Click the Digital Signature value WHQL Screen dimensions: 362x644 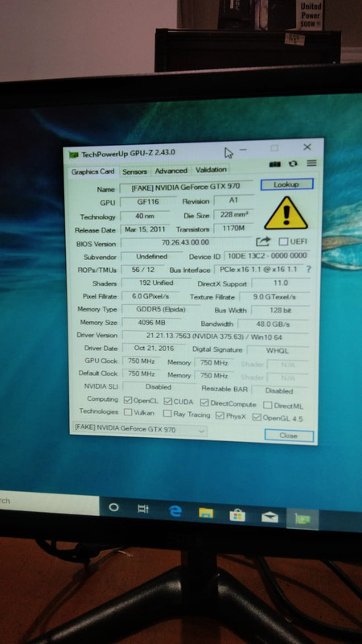pyautogui.click(x=278, y=351)
